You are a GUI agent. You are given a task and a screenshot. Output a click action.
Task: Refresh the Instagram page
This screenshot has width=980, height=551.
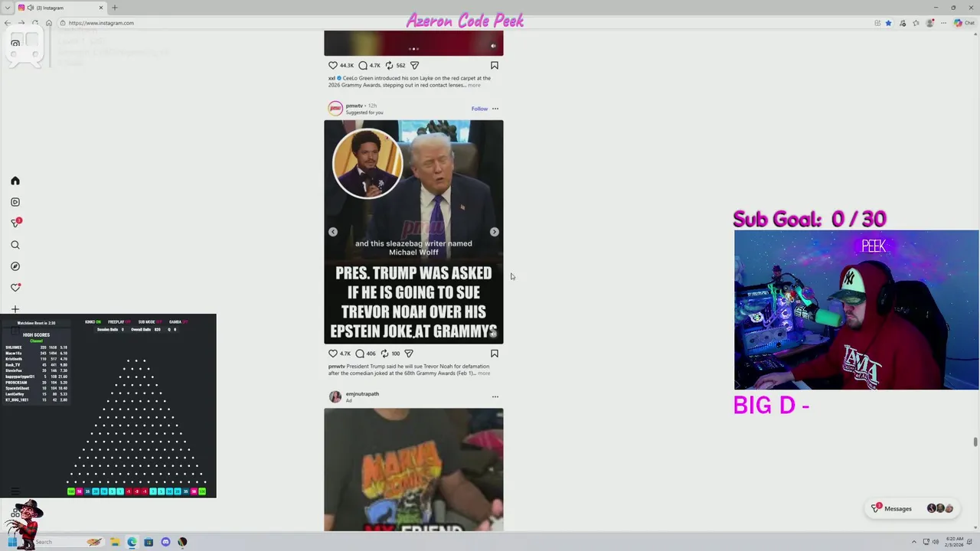pos(35,23)
